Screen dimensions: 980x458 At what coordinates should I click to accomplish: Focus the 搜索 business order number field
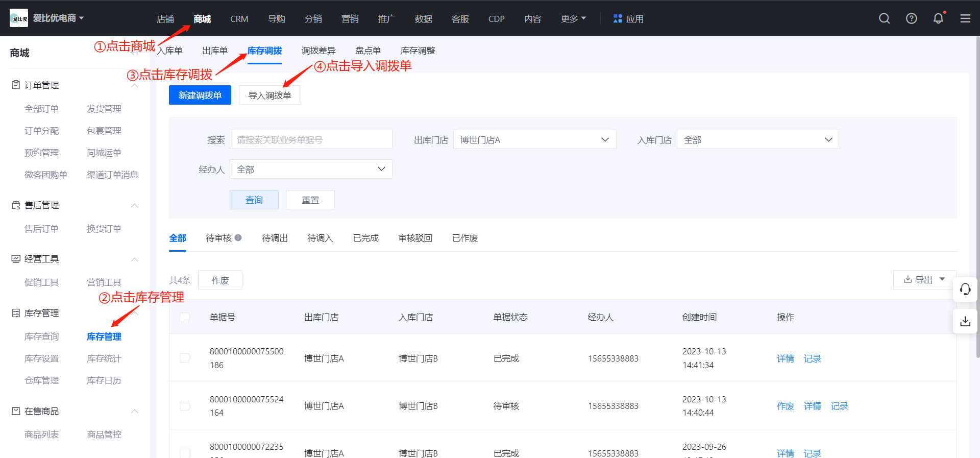click(311, 139)
